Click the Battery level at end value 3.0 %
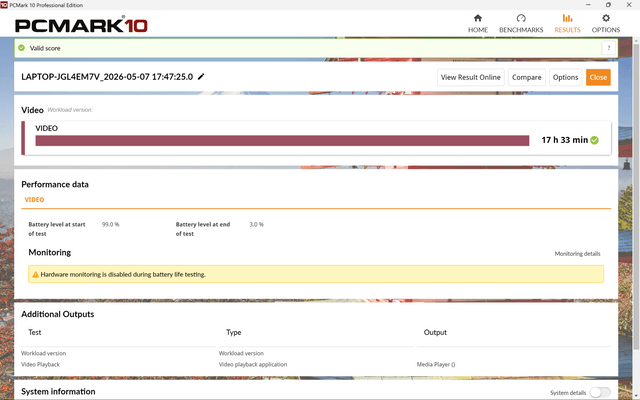Screen dimensions: 640x400 pos(256,224)
